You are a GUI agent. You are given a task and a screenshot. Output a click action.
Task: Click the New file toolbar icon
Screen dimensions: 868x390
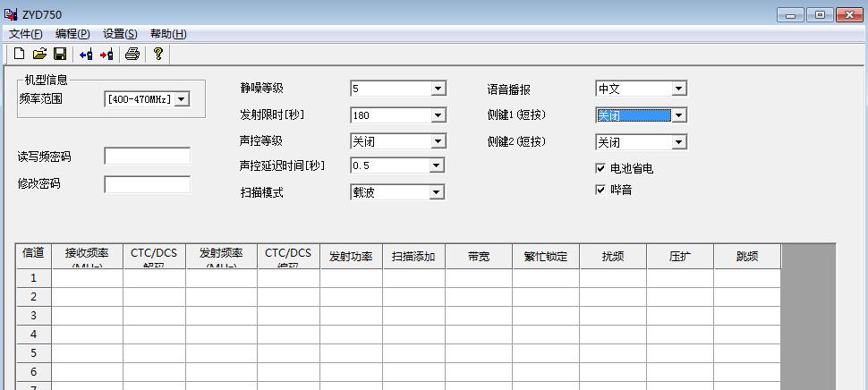coord(19,55)
